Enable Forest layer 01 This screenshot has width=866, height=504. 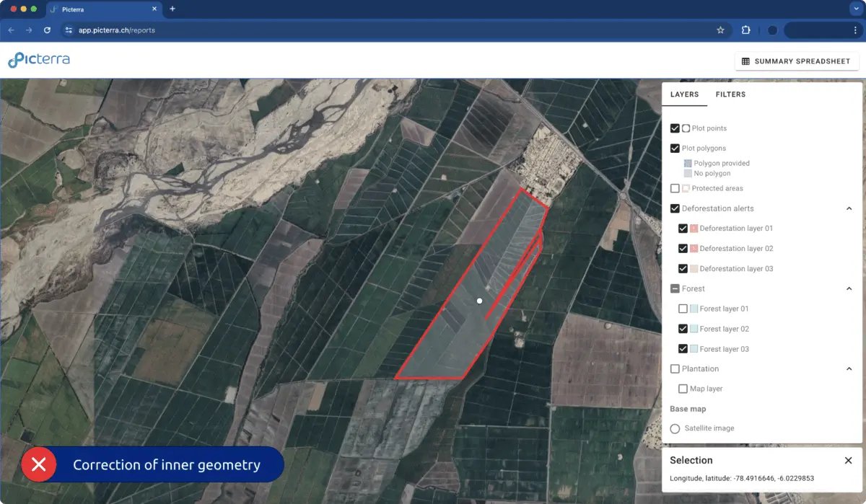point(683,309)
